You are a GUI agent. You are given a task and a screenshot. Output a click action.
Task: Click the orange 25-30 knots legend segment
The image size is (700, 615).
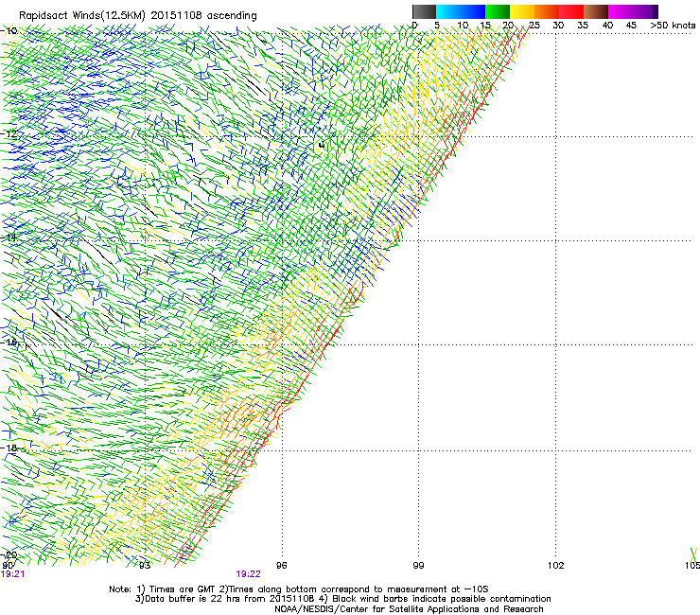tap(547, 11)
